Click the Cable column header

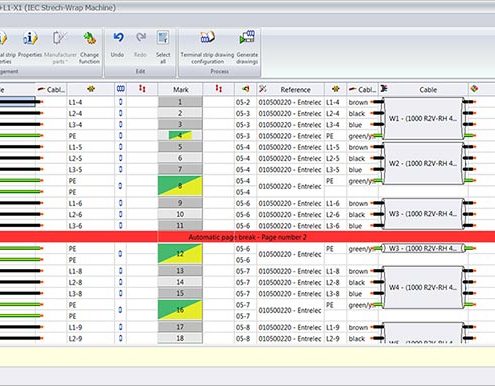pos(423,89)
